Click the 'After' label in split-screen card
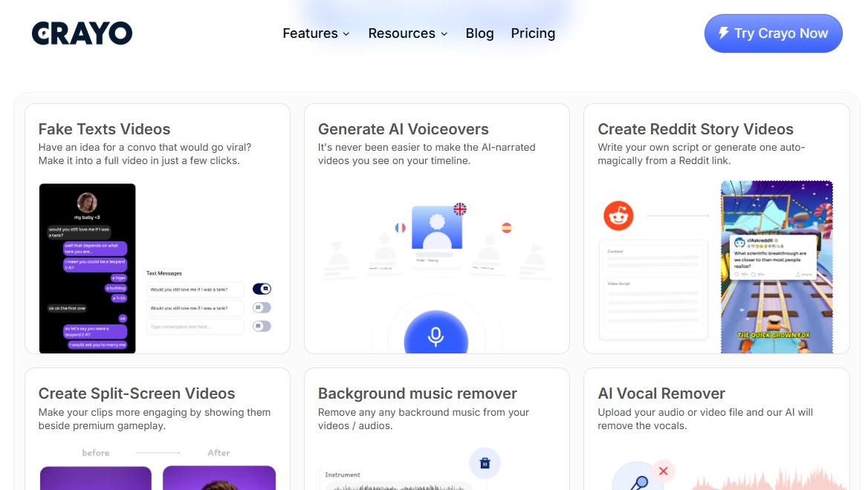The width and height of the screenshot is (868, 490). click(x=218, y=452)
